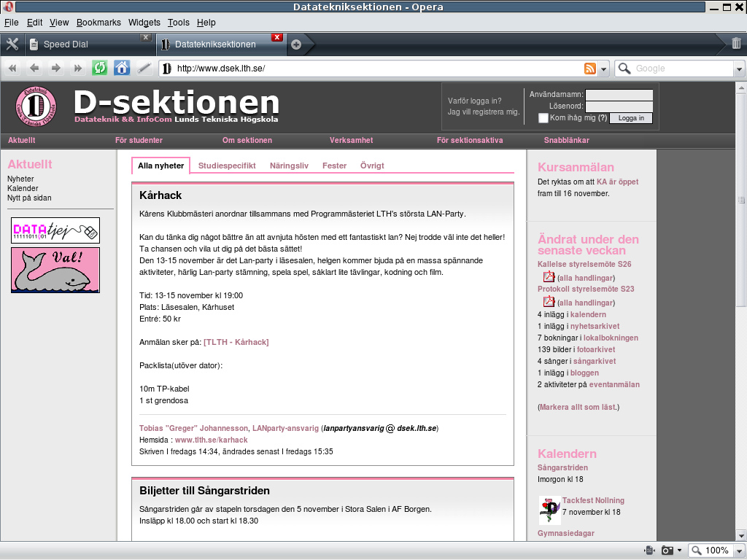Viewport: 747px width, 560px height.
Task: Open the Edit menu
Action: pyautogui.click(x=34, y=23)
